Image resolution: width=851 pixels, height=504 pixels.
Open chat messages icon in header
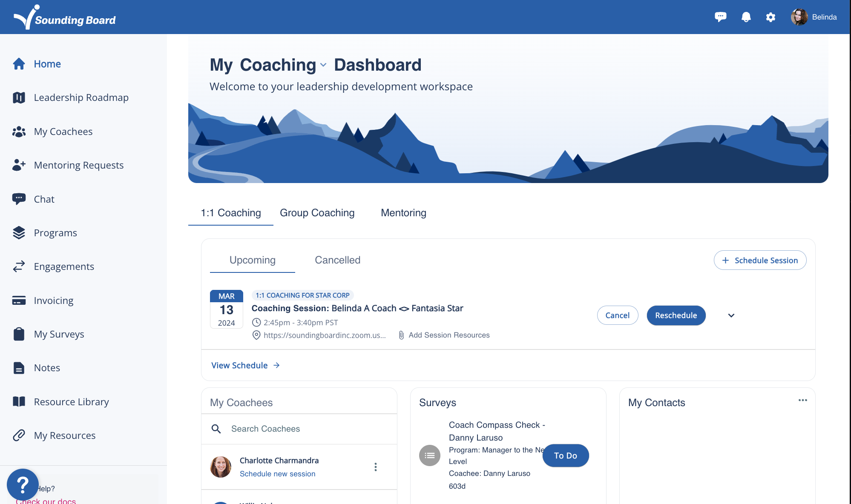pos(720,17)
